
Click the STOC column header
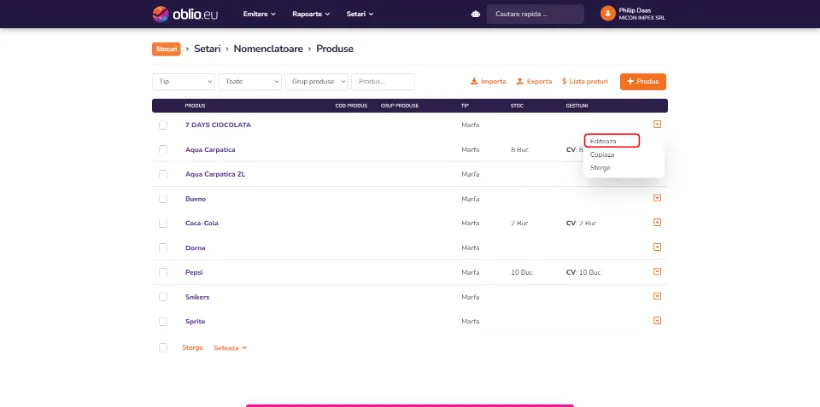517,106
